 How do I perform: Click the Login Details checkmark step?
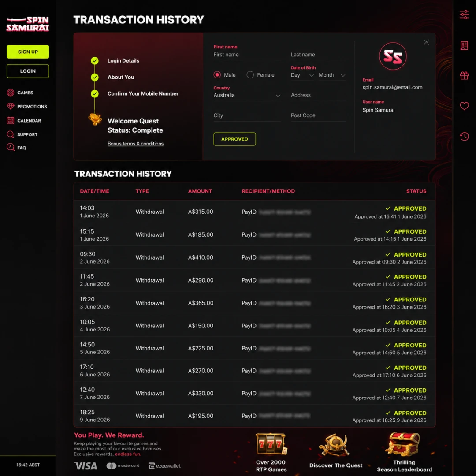coord(95,61)
